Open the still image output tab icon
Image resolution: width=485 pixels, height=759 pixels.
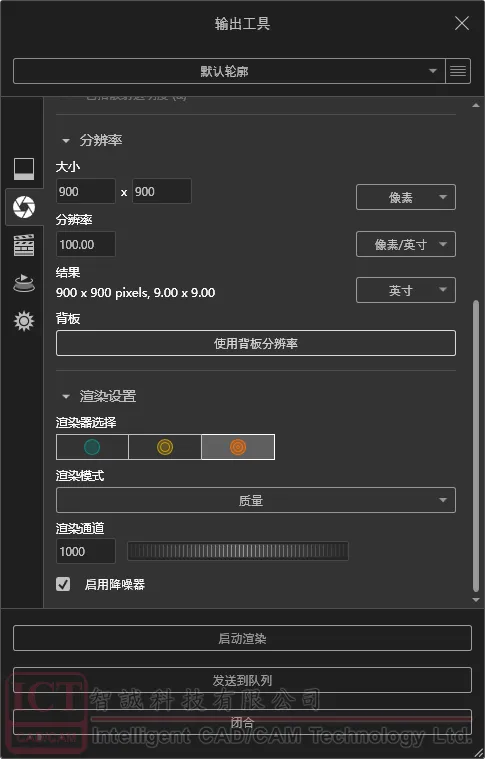tap(23, 169)
